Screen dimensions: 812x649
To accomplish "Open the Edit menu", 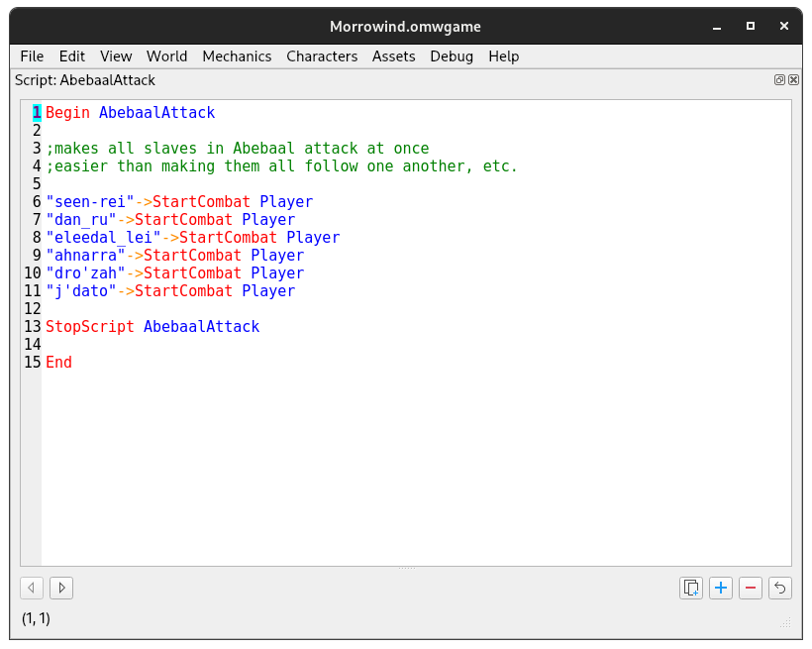I will click(71, 56).
